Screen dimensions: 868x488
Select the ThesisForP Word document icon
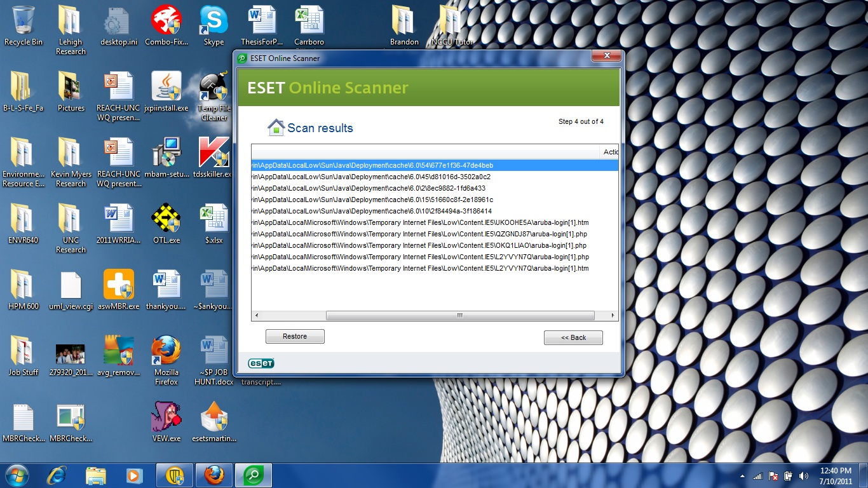point(262,26)
